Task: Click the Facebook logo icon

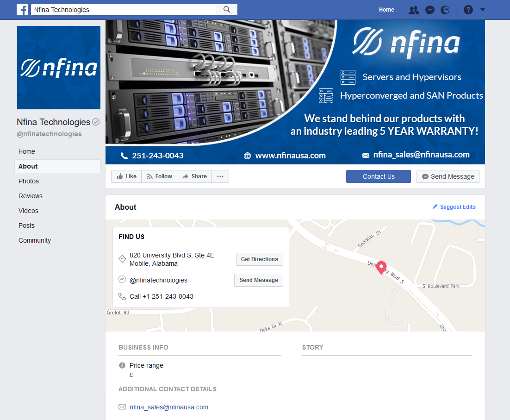Action: (22, 10)
